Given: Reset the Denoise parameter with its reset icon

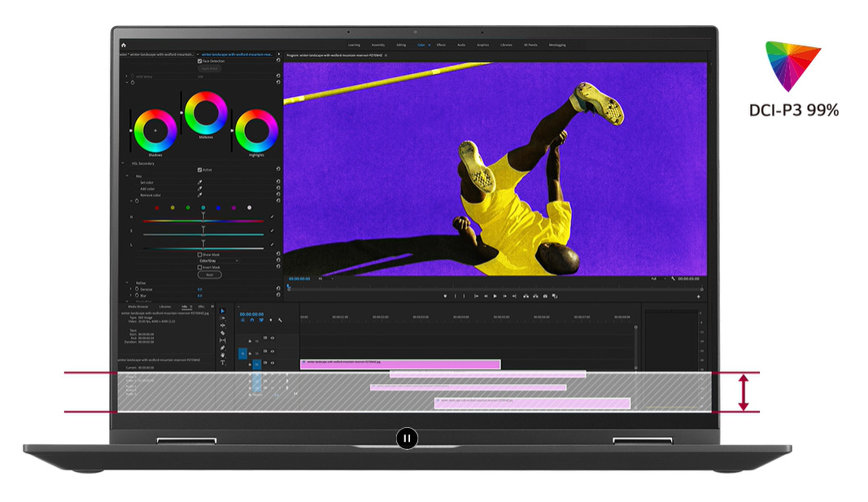Looking at the screenshot, I should click(x=278, y=288).
